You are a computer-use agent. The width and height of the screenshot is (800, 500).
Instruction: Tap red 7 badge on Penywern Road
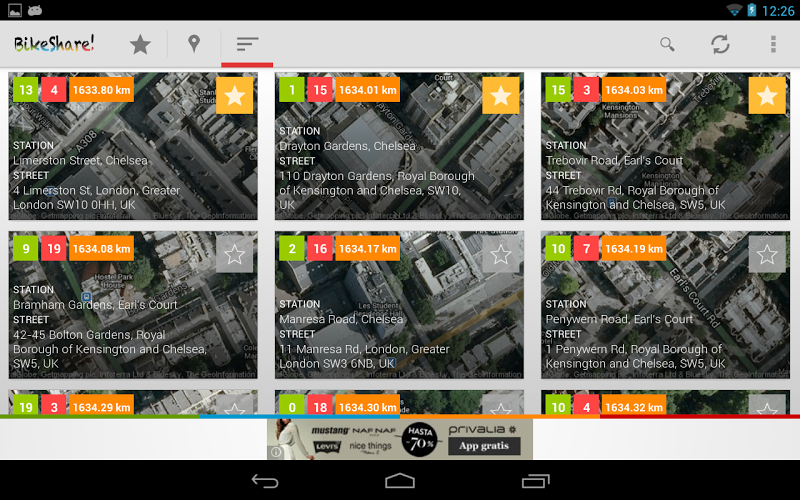pos(587,248)
